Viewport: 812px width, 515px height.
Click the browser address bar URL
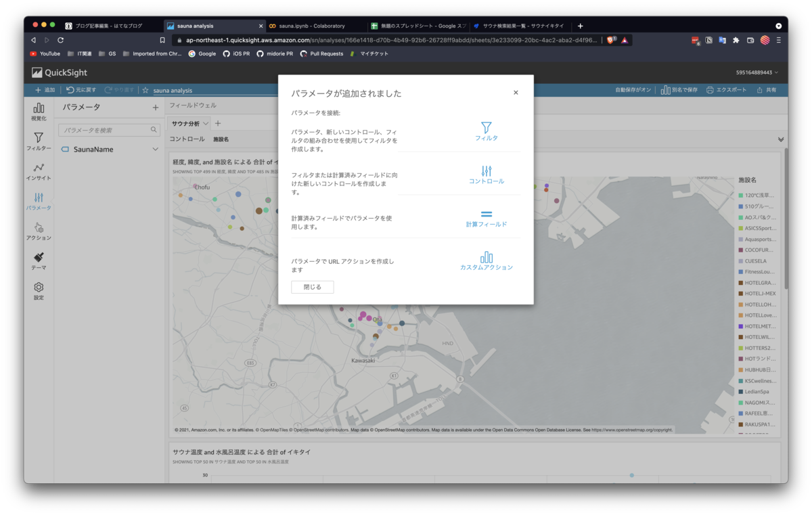point(392,40)
